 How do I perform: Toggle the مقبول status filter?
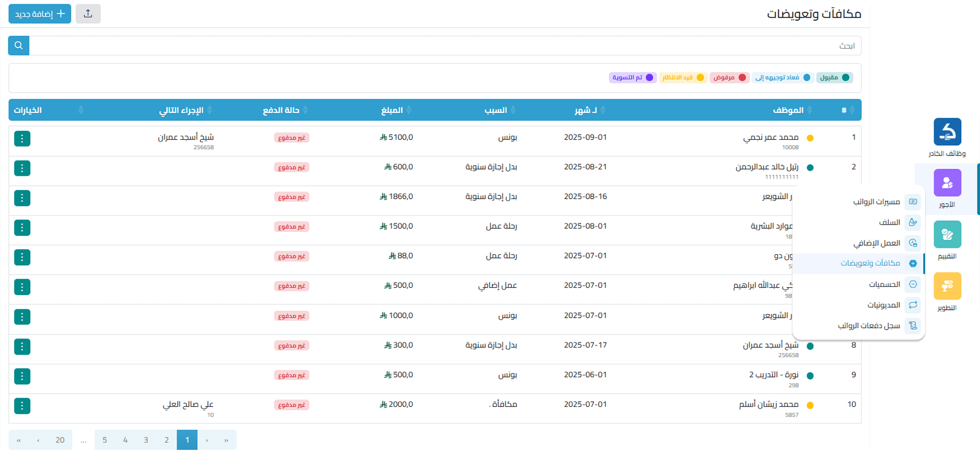pyautogui.click(x=834, y=78)
